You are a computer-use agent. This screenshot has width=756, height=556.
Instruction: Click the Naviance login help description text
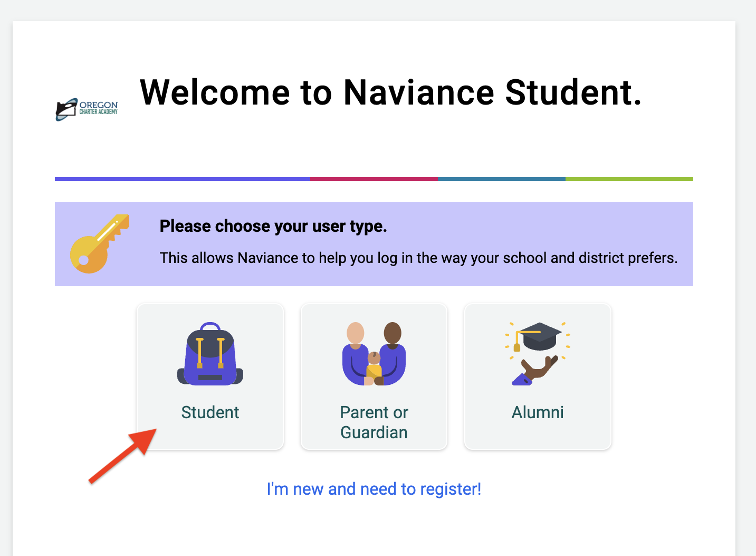419,258
